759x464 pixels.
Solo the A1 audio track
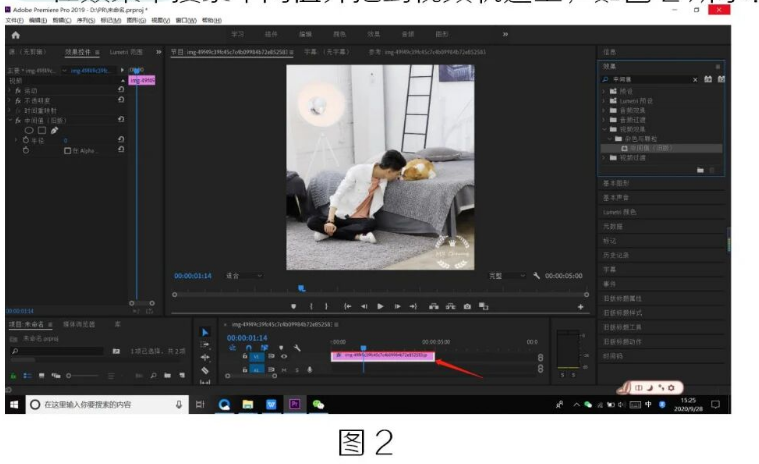point(297,370)
